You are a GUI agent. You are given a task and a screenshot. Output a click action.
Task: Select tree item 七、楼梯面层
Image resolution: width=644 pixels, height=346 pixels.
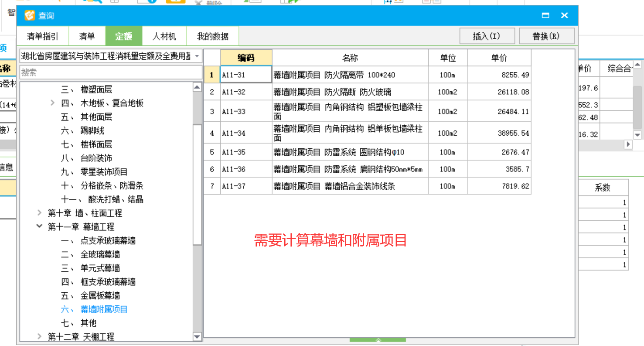(86, 144)
